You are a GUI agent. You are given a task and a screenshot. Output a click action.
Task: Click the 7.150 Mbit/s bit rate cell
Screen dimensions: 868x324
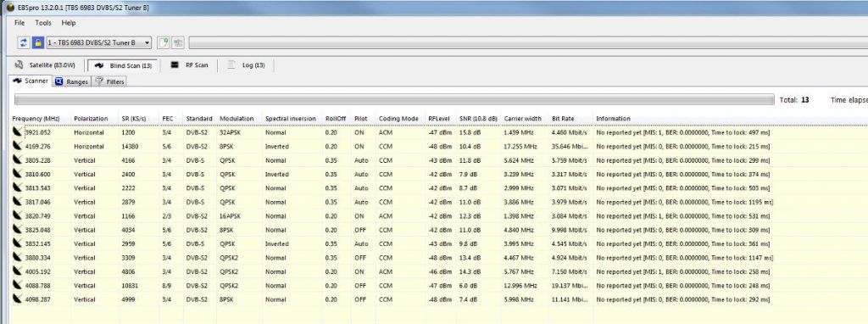tap(569, 272)
